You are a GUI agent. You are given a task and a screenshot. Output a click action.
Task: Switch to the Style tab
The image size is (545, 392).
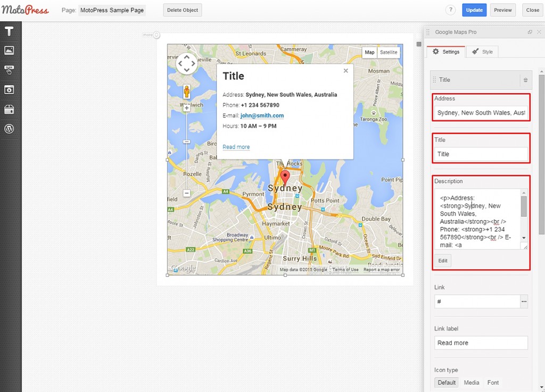[x=483, y=52]
